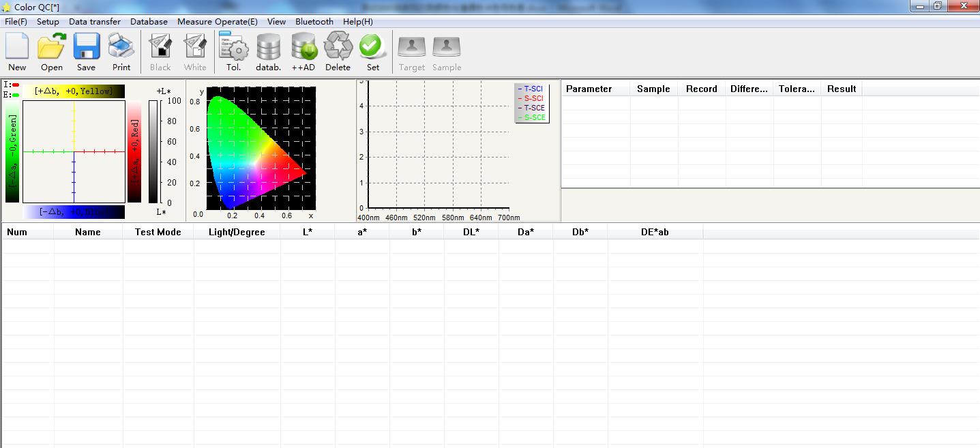980x448 pixels.
Task: Print the report using the Print icon
Action: (x=121, y=52)
